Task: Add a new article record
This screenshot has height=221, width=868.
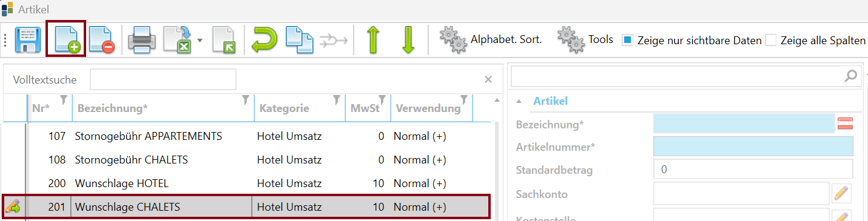Action: pyautogui.click(x=67, y=40)
